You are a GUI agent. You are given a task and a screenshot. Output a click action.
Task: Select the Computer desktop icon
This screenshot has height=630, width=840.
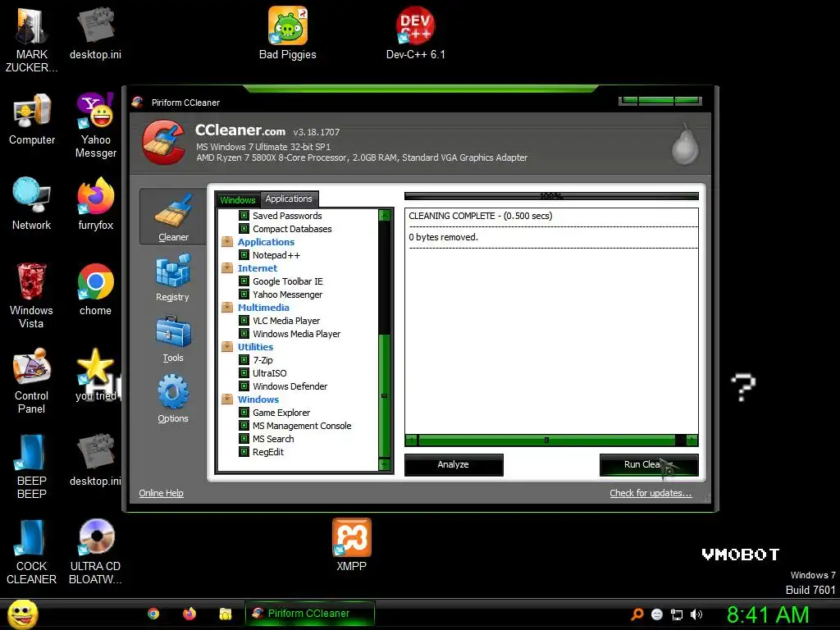[x=32, y=120]
